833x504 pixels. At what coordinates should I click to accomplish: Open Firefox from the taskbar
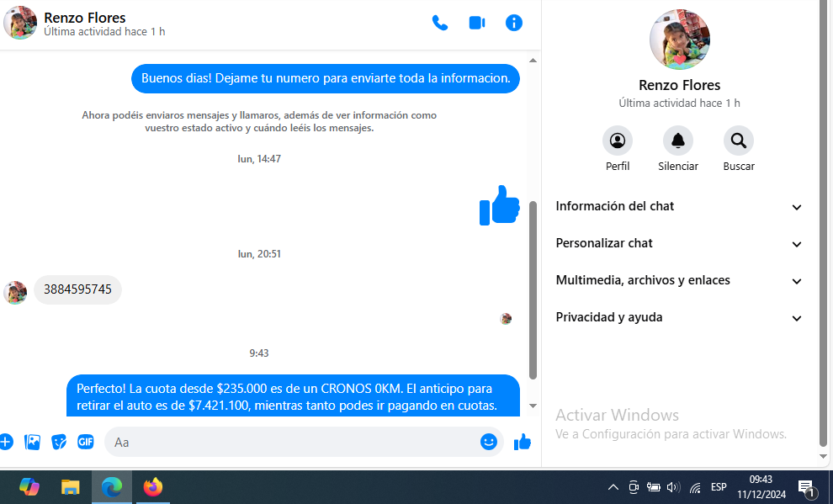tap(152, 487)
